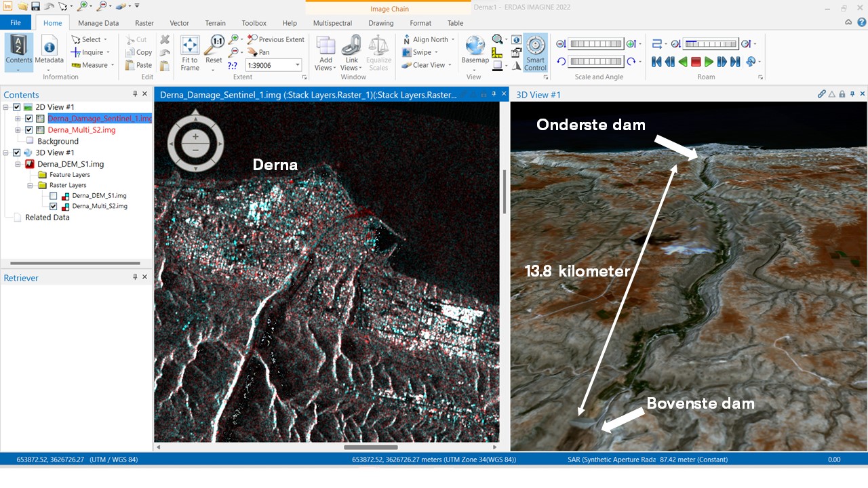868x488 pixels.
Task: Toggle the 3D View #1 checkbox
Action: [x=17, y=152]
